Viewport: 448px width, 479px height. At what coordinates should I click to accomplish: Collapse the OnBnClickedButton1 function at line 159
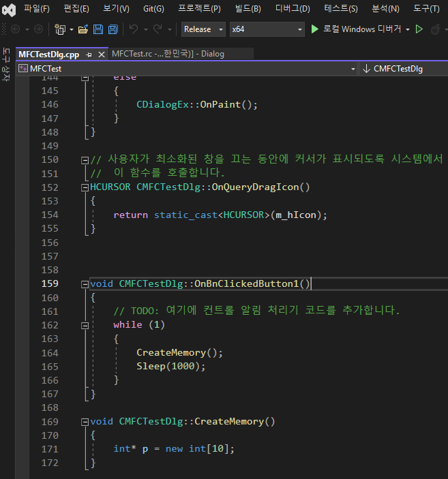pyautogui.click(x=85, y=284)
